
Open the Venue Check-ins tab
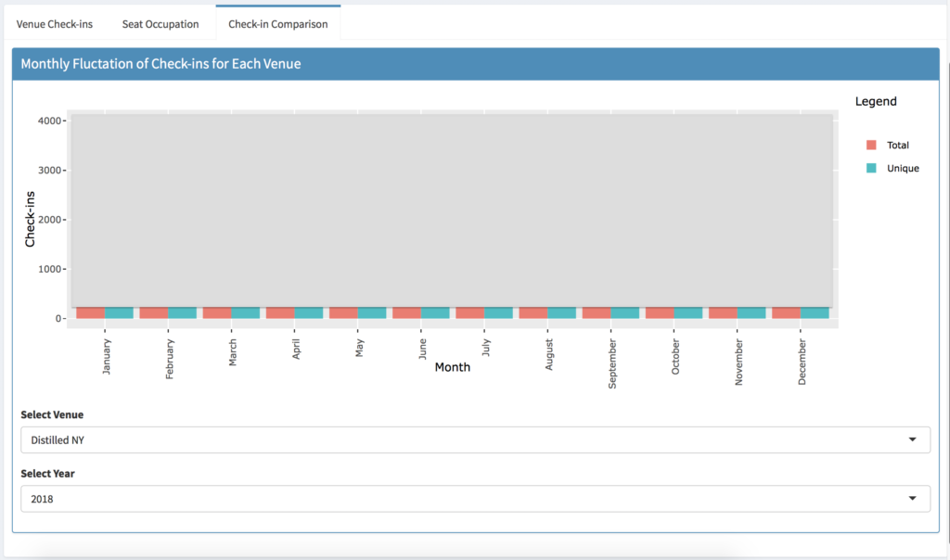coord(54,23)
